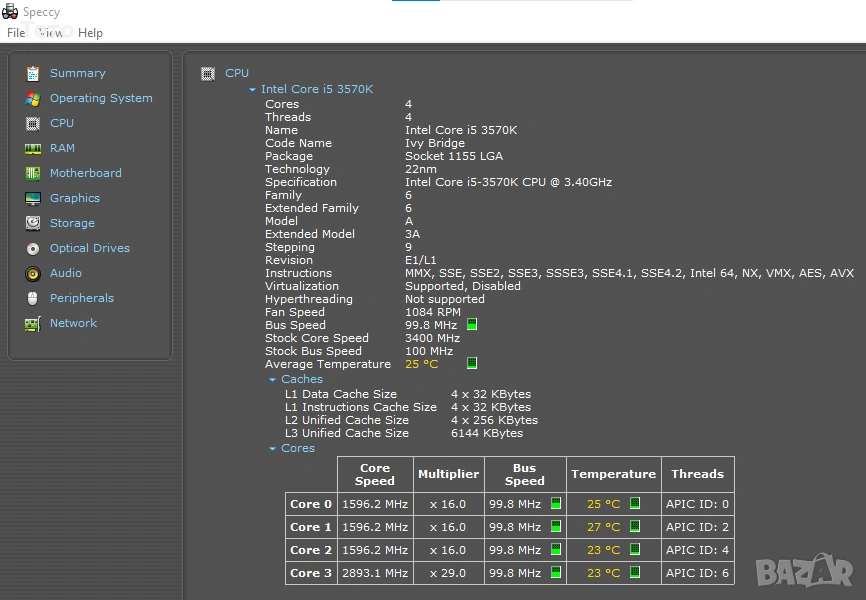The image size is (866, 600).
Task: Open the Help menu
Action: 90,33
